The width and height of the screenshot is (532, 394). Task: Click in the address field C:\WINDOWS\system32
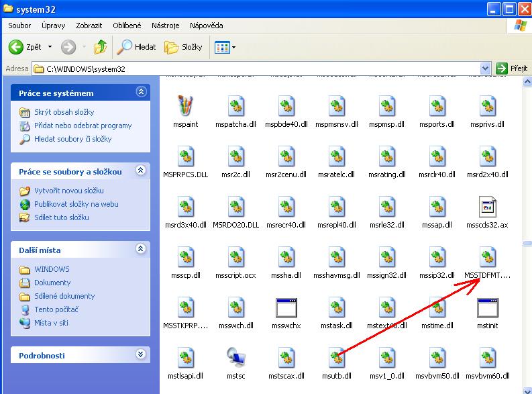tap(256, 69)
